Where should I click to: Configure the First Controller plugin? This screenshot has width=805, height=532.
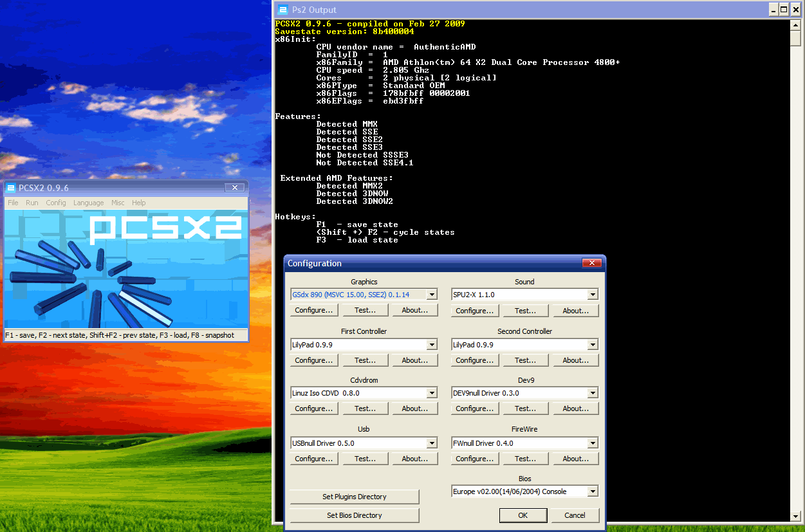(x=314, y=360)
